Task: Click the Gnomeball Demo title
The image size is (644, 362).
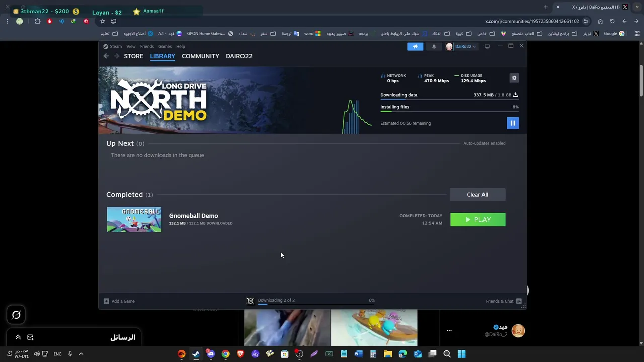Action: click(194, 216)
